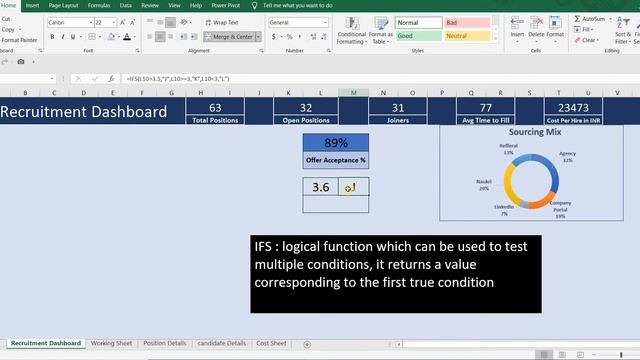Expand cell styles gallery
This screenshot has width=640, height=360.
click(496, 39)
